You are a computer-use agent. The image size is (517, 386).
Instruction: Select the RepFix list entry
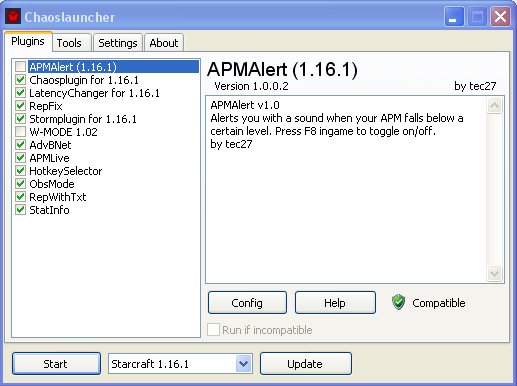tap(46, 106)
